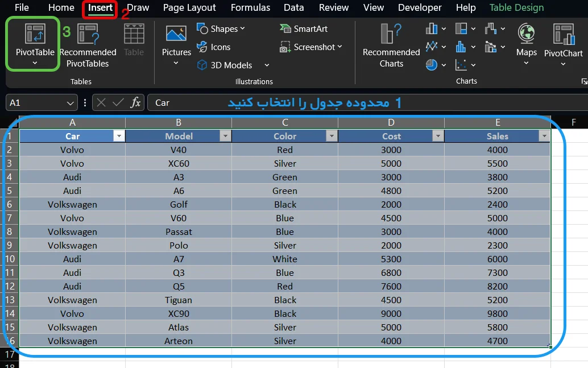Click the Maps globe icon
The width and height of the screenshot is (588, 368).
(x=526, y=33)
